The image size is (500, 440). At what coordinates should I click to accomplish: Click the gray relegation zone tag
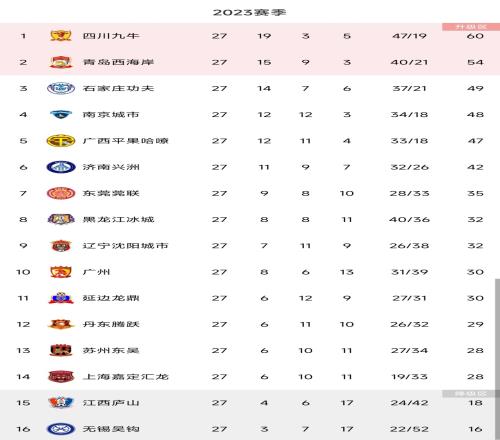471,394
